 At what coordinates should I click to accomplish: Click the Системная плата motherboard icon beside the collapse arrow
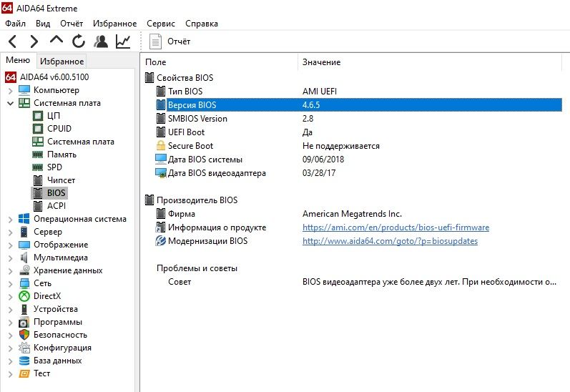pyautogui.click(x=24, y=103)
